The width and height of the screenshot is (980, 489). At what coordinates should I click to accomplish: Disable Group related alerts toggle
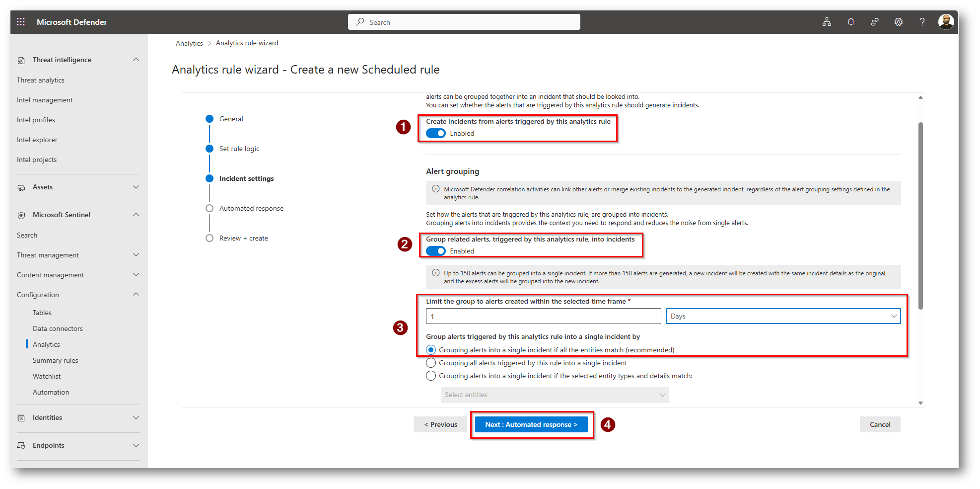point(436,251)
